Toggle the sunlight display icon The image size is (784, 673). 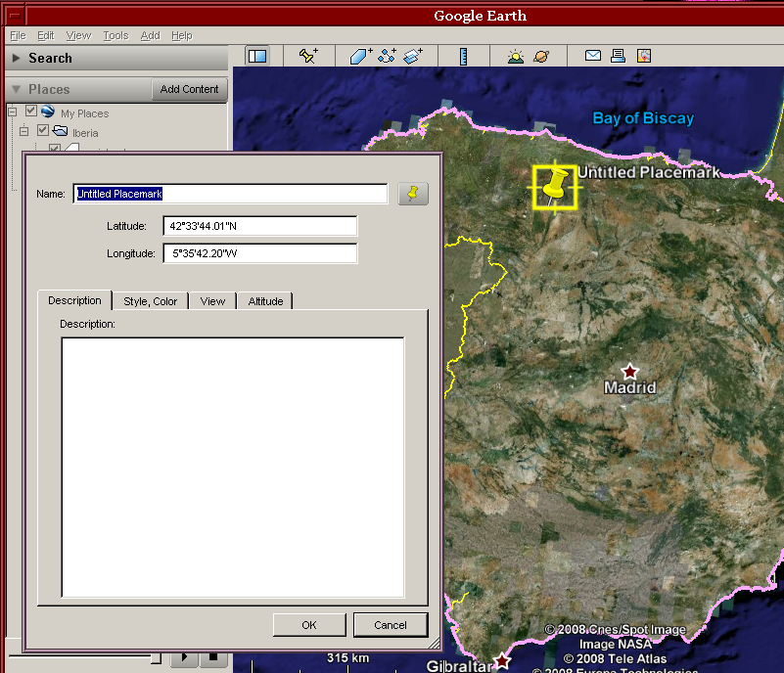point(516,57)
